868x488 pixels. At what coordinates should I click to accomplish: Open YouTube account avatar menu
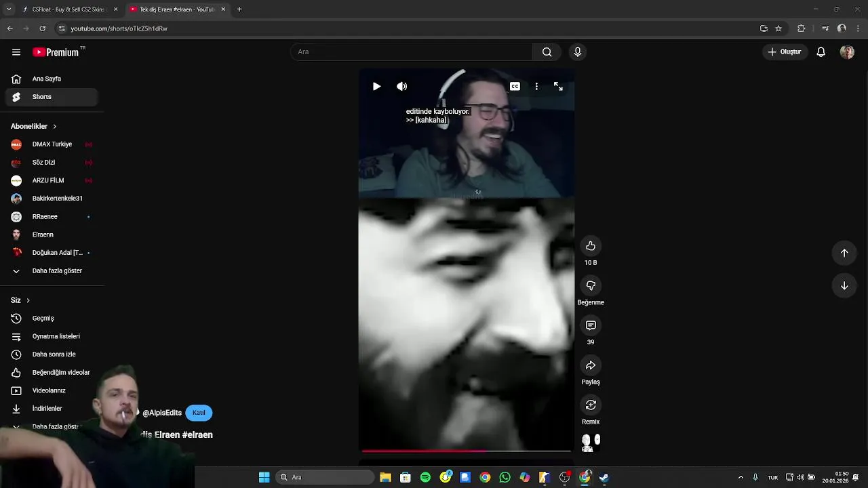[x=847, y=52]
